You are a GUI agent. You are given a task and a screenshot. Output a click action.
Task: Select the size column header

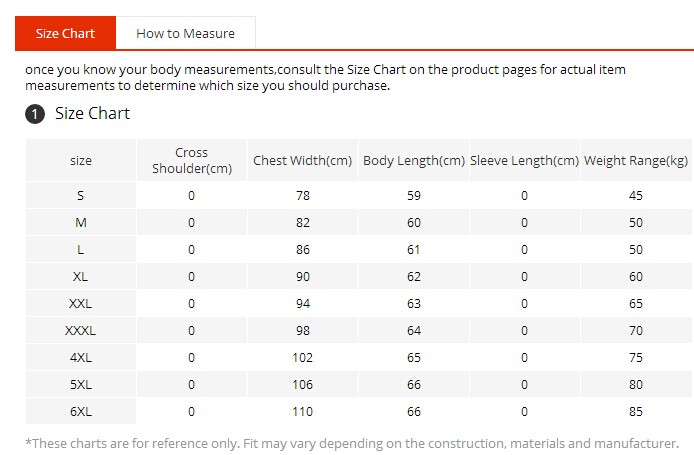pos(81,161)
